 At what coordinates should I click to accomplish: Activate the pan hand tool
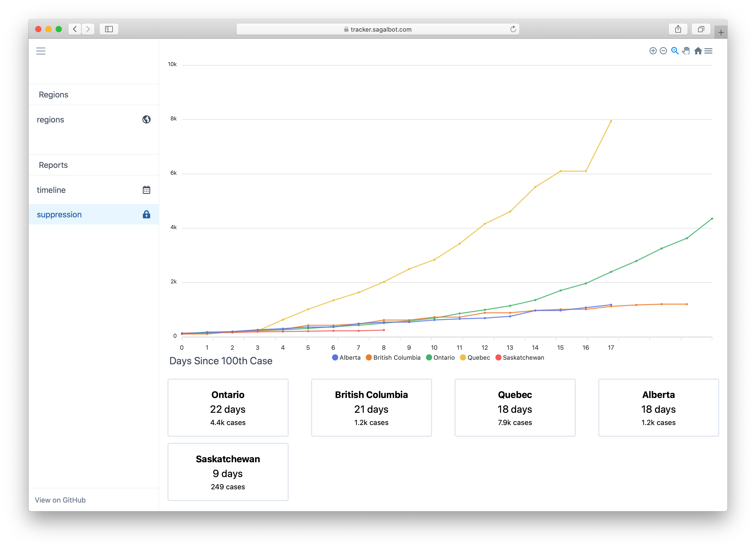tap(686, 51)
